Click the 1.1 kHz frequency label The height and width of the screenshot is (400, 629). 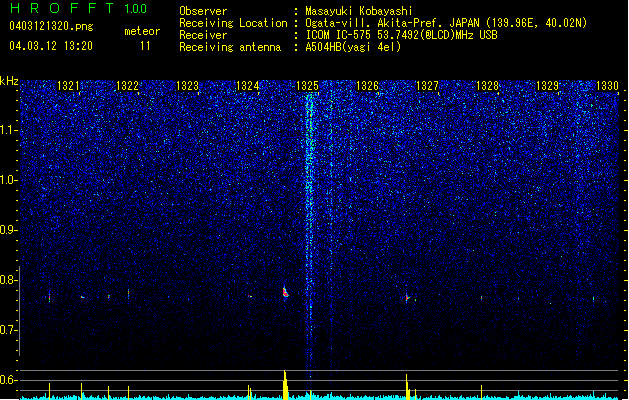[x=9, y=130]
